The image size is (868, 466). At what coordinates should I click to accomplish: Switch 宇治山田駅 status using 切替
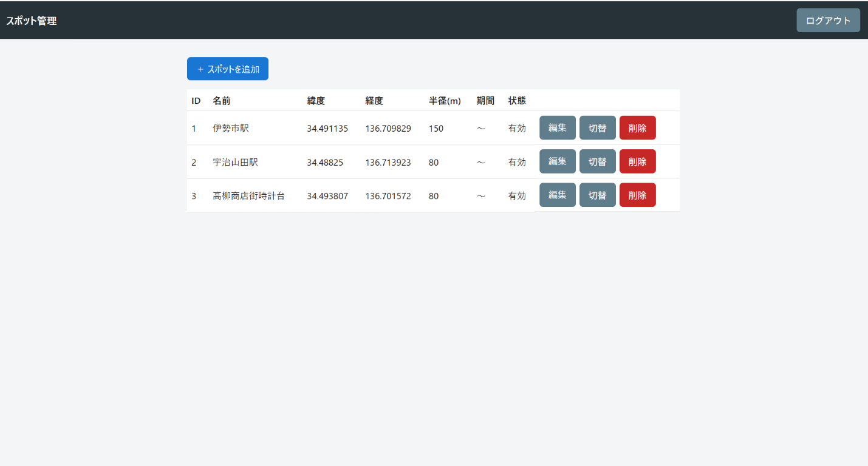[598, 161]
